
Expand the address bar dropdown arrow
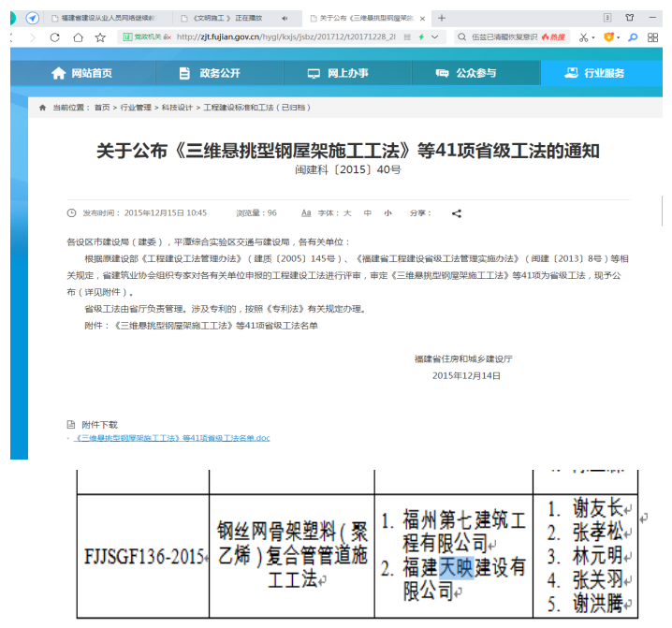point(436,37)
